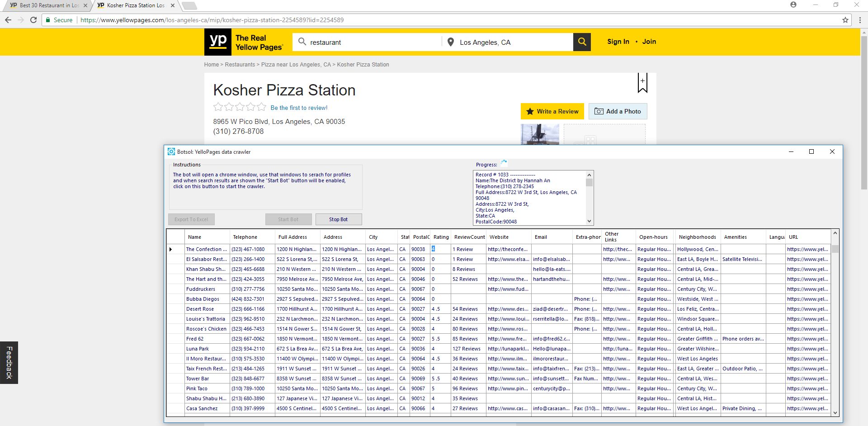Open a new Chrome tab
This screenshot has height=426, width=868.
(189, 5)
